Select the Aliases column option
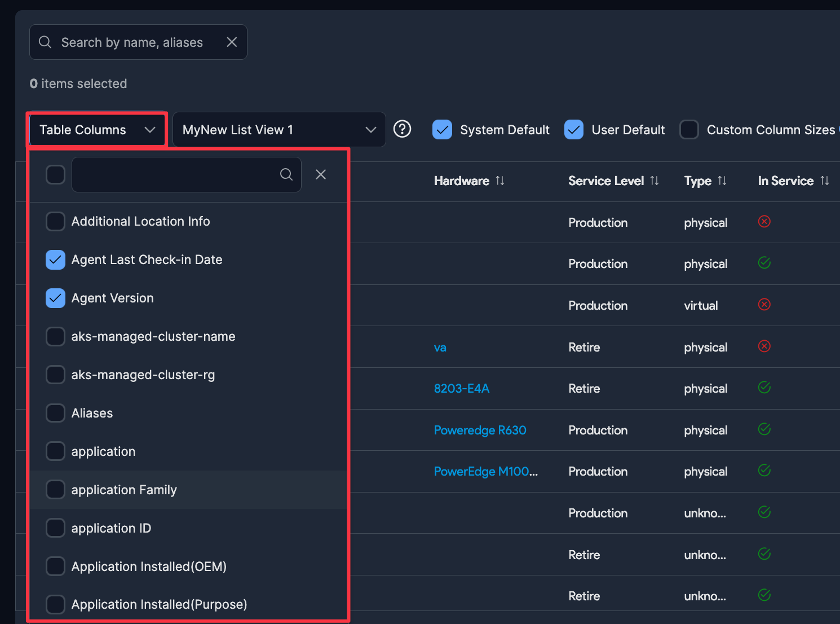Image resolution: width=840 pixels, height=624 pixels. 55,413
